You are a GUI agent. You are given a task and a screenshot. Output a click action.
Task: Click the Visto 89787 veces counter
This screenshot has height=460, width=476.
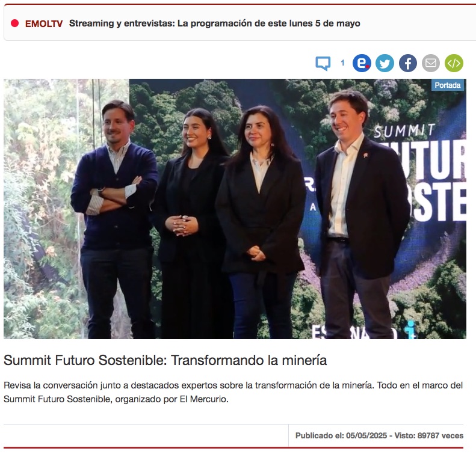pos(428,435)
